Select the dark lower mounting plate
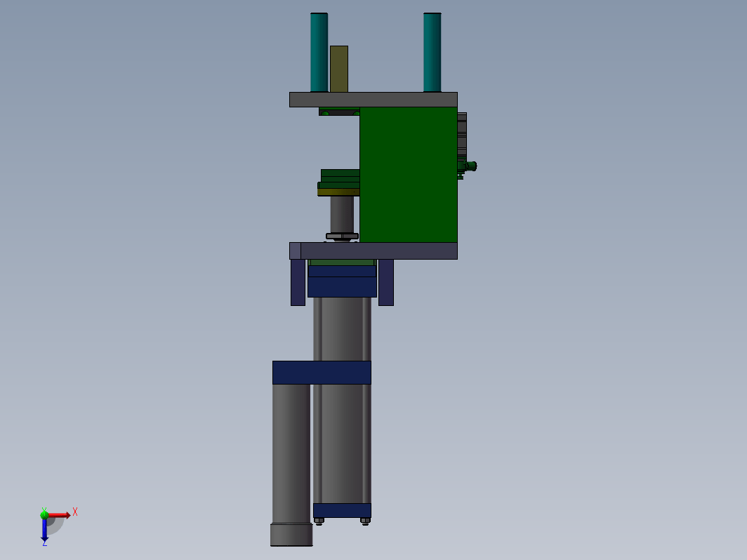The width and height of the screenshot is (747, 560). click(373, 251)
